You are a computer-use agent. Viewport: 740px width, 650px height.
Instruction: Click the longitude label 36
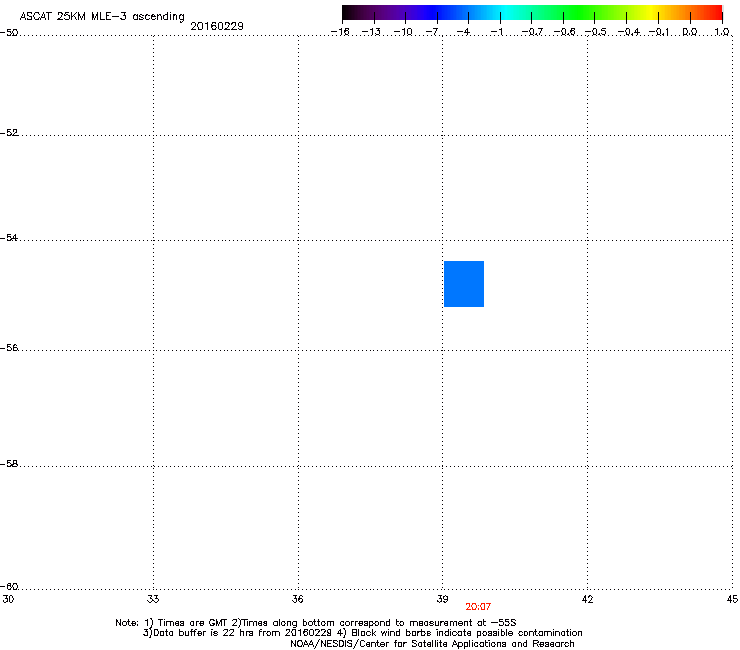coord(297,599)
